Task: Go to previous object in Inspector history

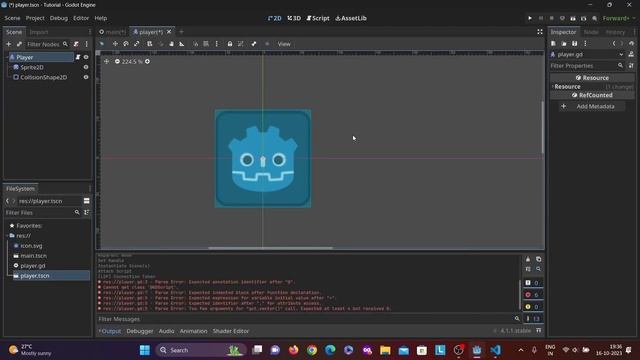Action: (614, 43)
